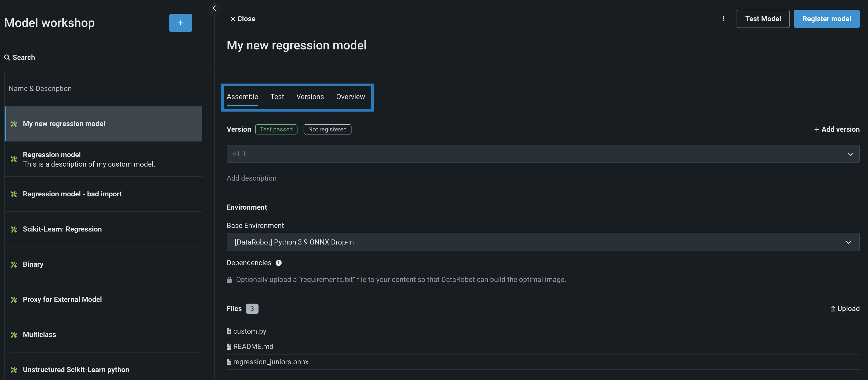Click Upload in the Files section
Image resolution: width=868 pixels, height=380 pixels.
(x=845, y=309)
